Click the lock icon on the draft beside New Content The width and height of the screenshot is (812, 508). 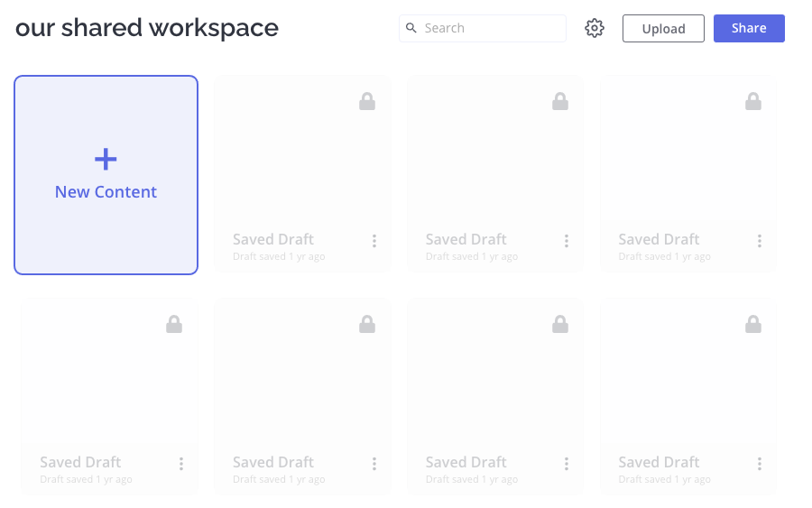[x=367, y=101]
